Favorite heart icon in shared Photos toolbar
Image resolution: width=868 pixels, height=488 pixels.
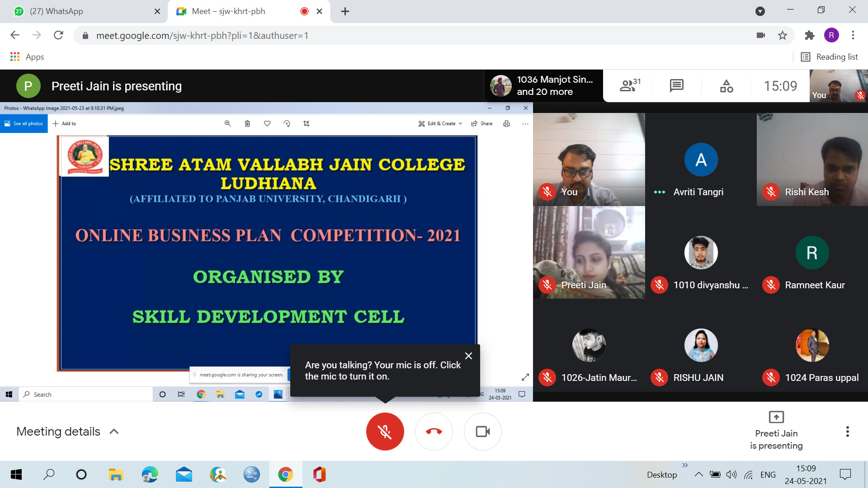[267, 123]
